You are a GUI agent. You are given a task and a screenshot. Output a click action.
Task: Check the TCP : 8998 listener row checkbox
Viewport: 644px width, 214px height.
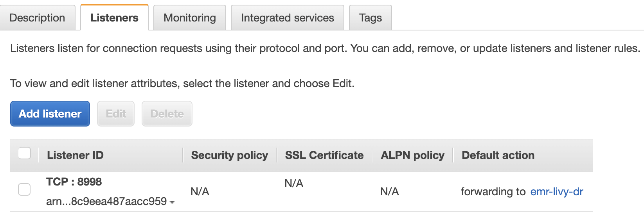point(25,189)
